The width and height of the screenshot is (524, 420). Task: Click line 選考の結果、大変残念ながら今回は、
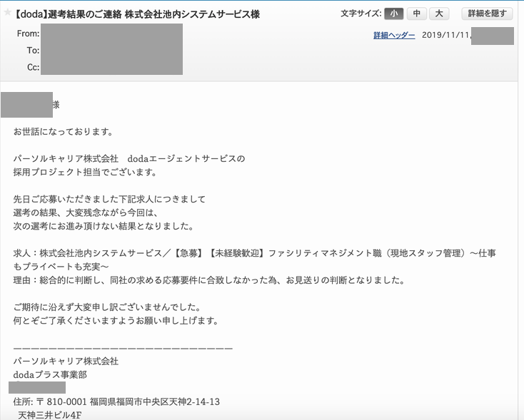tap(86, 212)
